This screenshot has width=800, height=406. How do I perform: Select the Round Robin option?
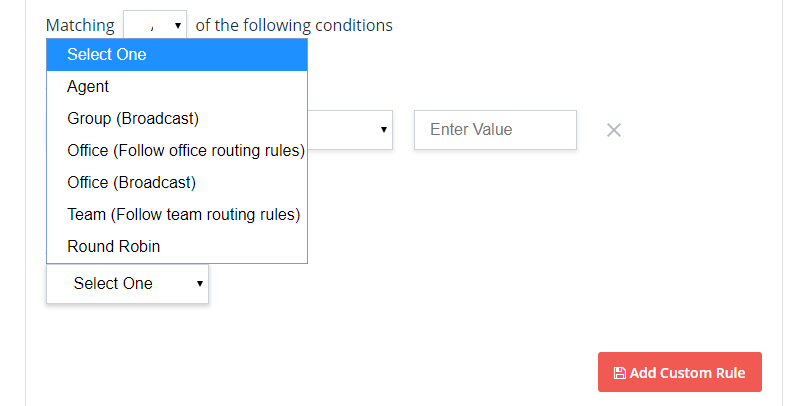point(177,246)
